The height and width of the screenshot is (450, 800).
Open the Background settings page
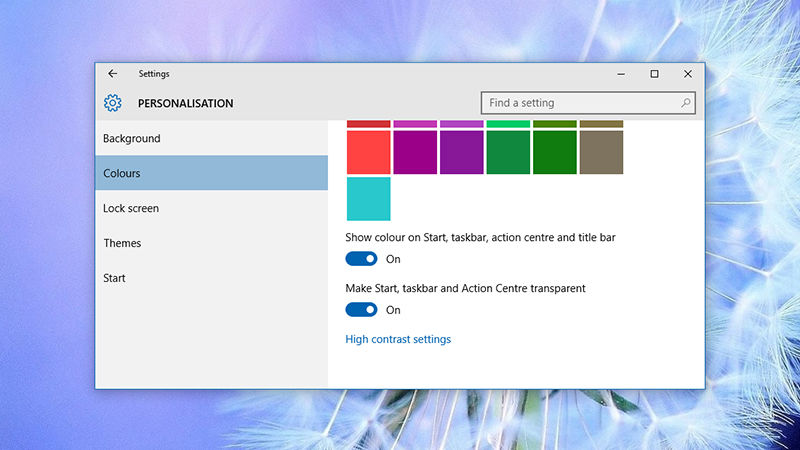(132, 139)
